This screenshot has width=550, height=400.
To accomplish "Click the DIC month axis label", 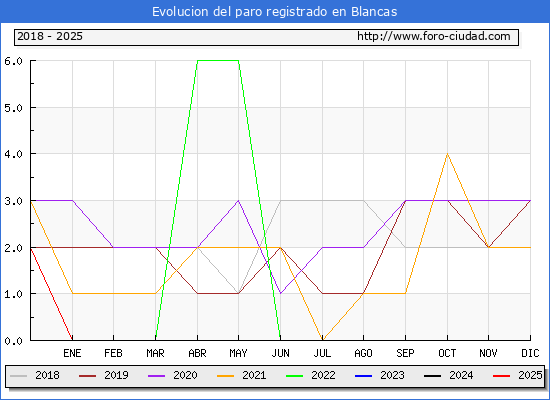I will (x=530, y=353).
